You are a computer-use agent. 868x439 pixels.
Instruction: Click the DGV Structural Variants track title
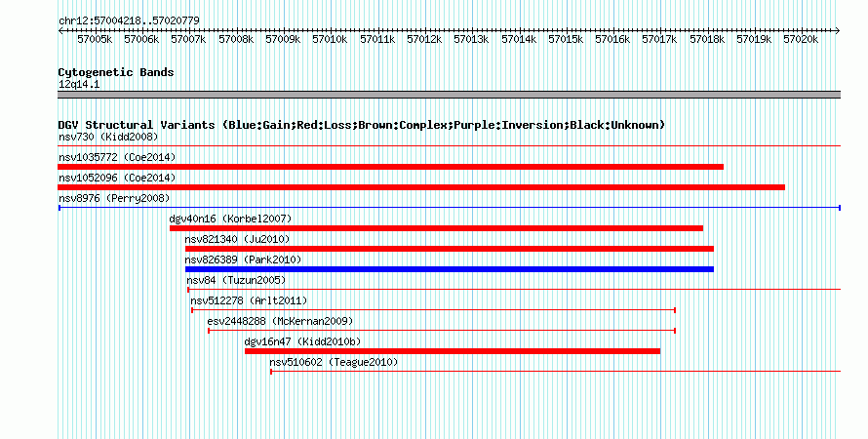click(x=362, y=125)
